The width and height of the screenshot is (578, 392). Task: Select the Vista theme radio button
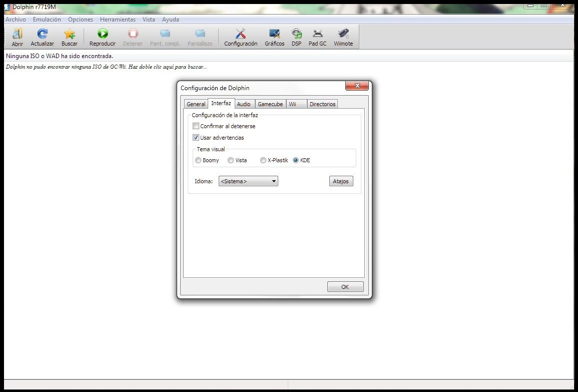(x=231, y=160)
